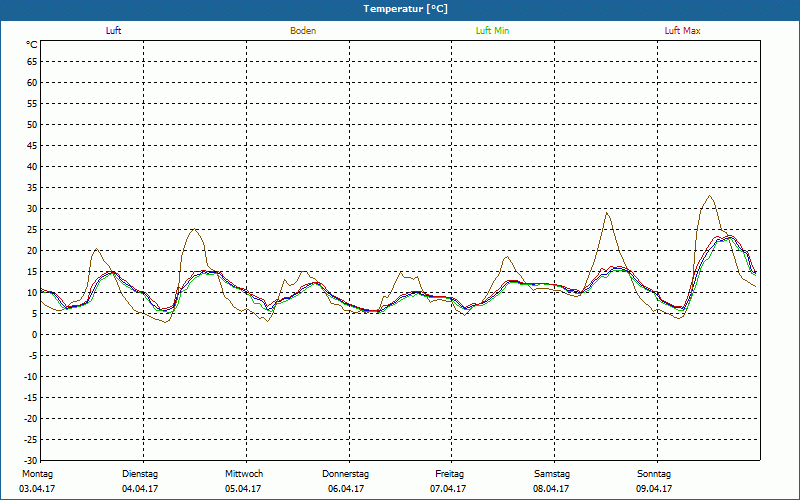Click the 35 y-axis value

[x=32, y=188]
